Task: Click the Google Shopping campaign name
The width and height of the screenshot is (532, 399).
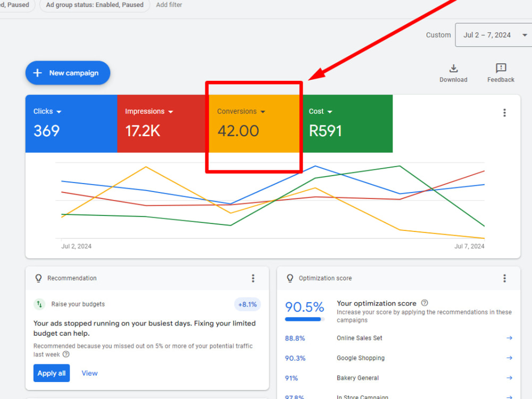Action: (x=361, y=358)
